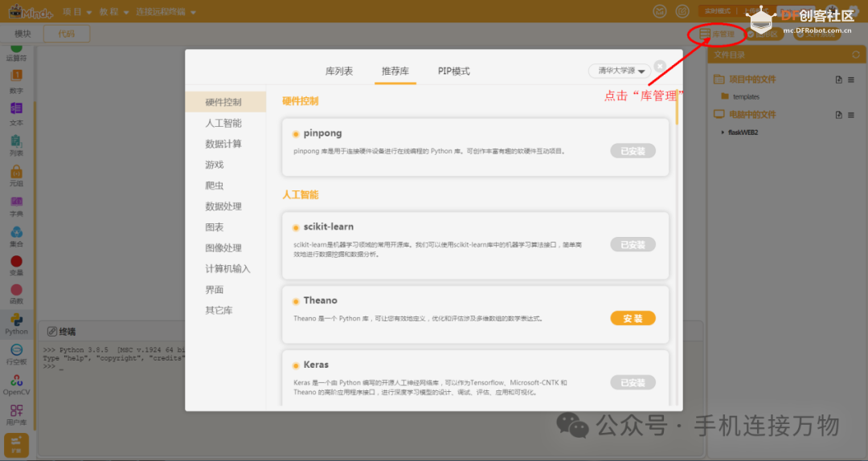Open the 变量 block category
868x461 pixels.
pos(16,265)
